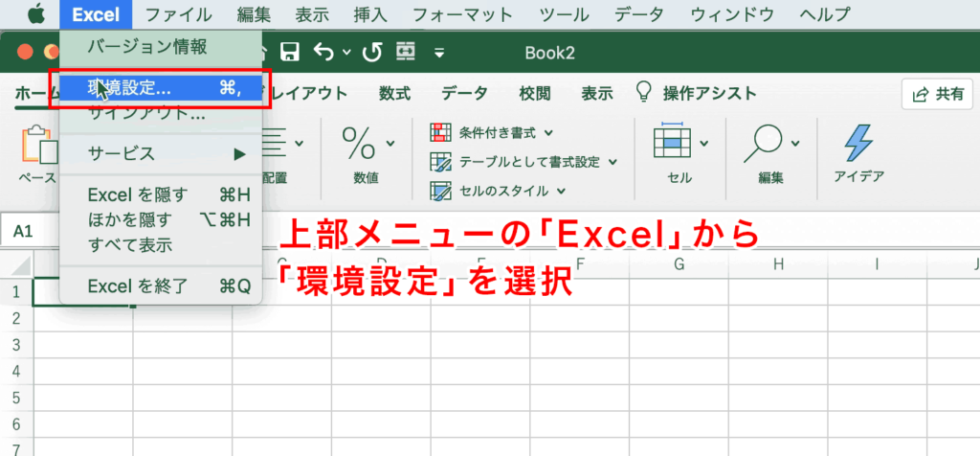Screen dimensions: 980x456
Task: Click the Conditional Formatting icon
Action: point(440,132)
